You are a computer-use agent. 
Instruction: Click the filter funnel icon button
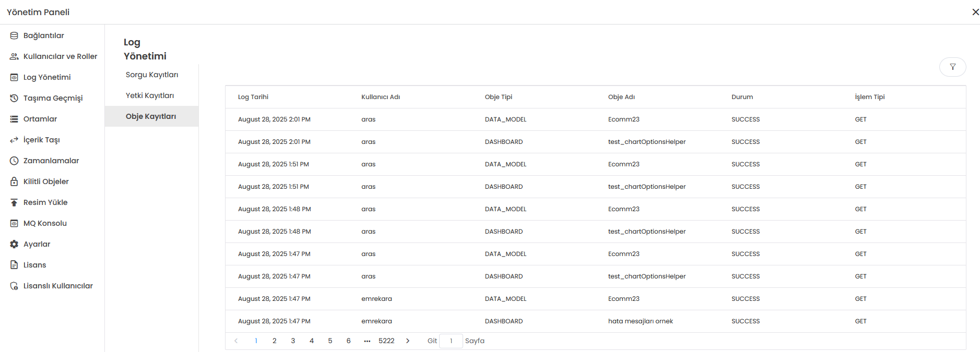point(952,67)
